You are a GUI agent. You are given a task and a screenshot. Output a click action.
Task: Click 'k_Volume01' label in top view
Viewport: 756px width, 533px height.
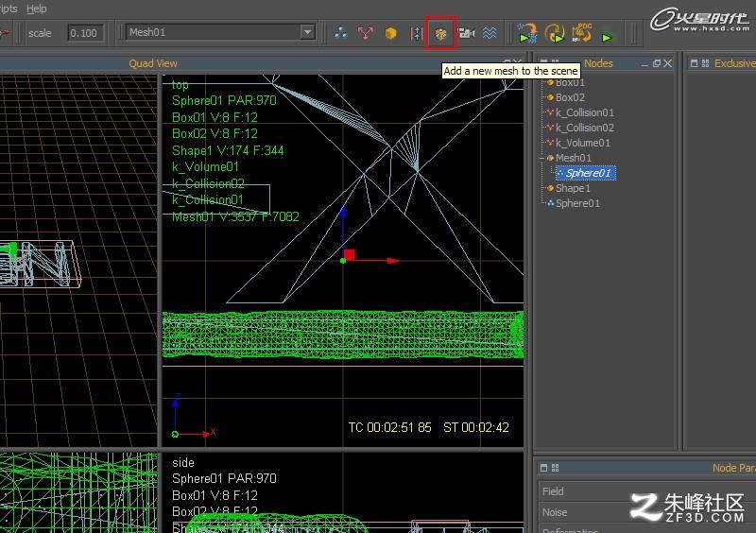point(205,167)
